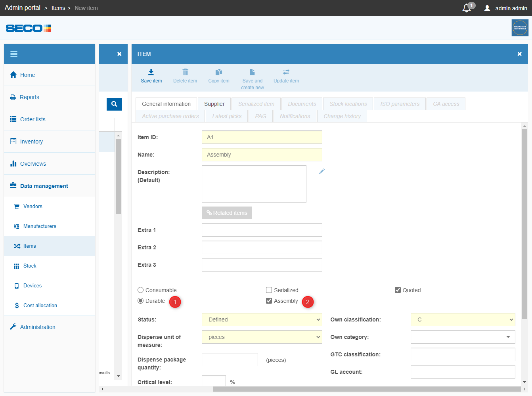Click the SECO logo

pyautogui.click(x=28, y=28)
